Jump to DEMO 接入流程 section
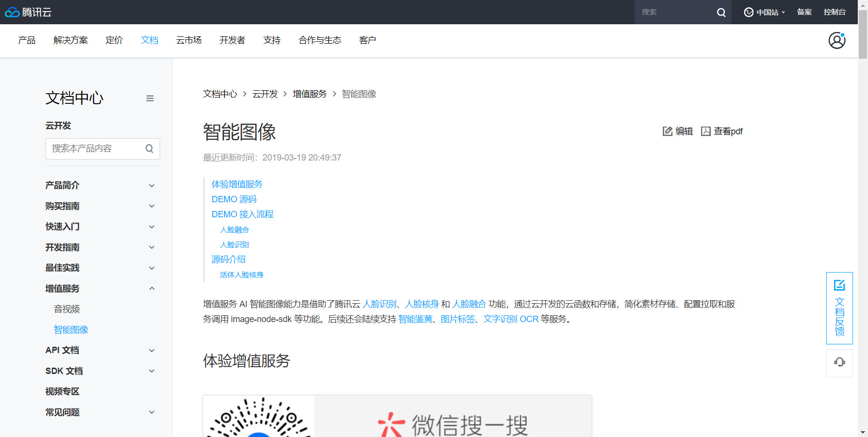 [x=243, y=214]
